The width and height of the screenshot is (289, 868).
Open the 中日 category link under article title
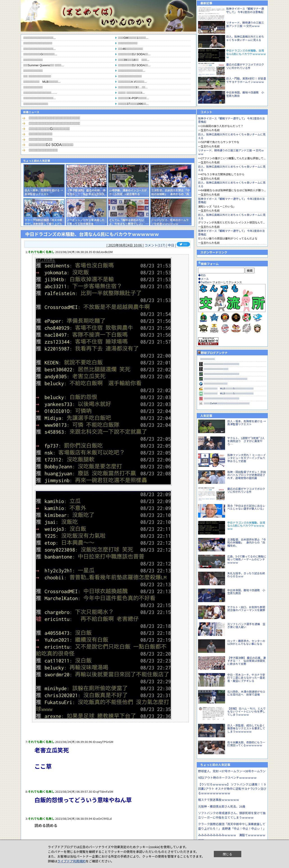coord(171,245)
